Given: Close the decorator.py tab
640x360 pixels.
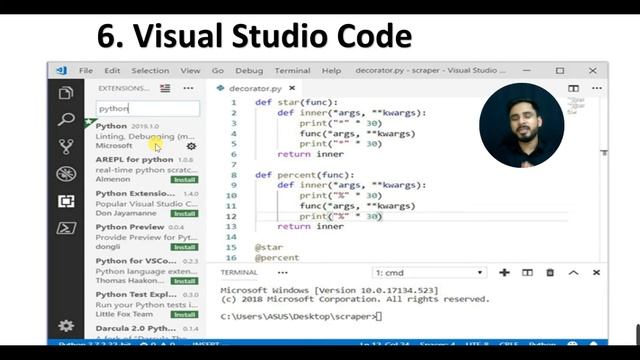Looking at the screenshot, I should click(x=292, y=88).
